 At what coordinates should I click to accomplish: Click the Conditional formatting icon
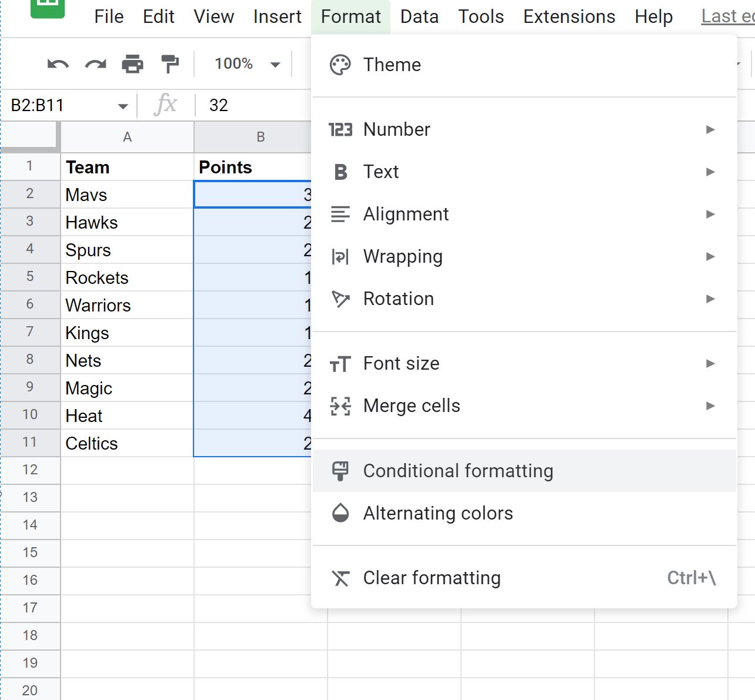(x=340, y=471)
